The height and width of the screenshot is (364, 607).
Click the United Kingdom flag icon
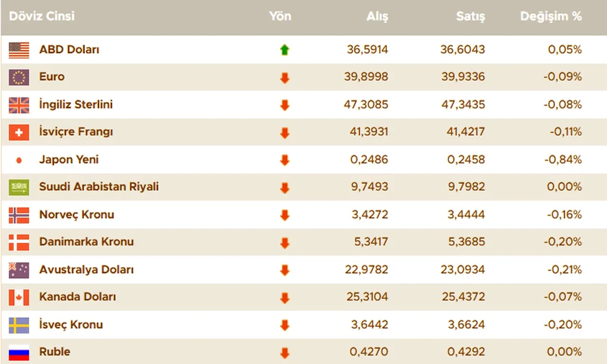coord(19,105)
